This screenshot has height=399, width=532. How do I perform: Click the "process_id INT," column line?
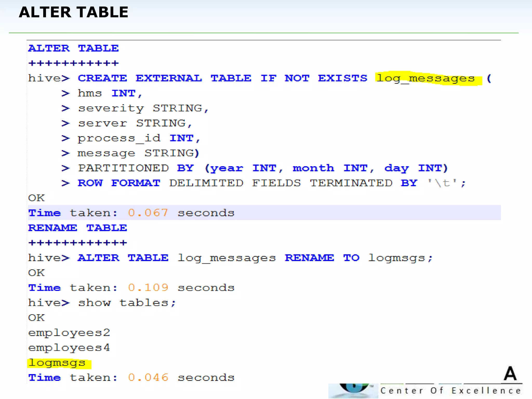[139, 138]
